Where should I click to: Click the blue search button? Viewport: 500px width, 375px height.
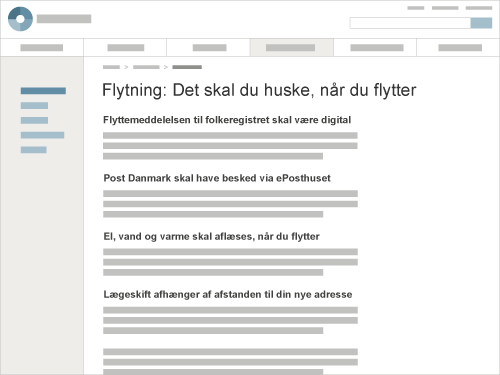click(x=481, y=23)
